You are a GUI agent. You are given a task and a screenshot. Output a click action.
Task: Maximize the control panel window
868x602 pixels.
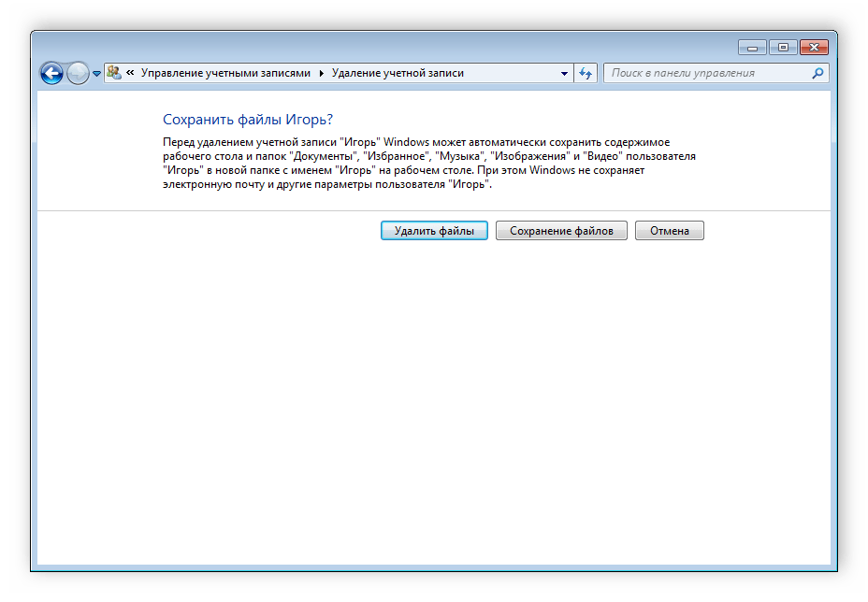point(782,47)
